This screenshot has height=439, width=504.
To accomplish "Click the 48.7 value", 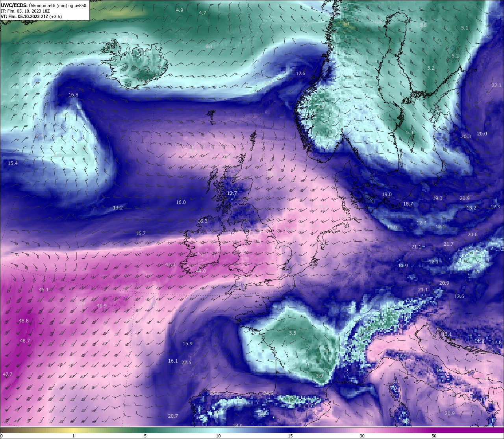I will click(x=25, y=341).
